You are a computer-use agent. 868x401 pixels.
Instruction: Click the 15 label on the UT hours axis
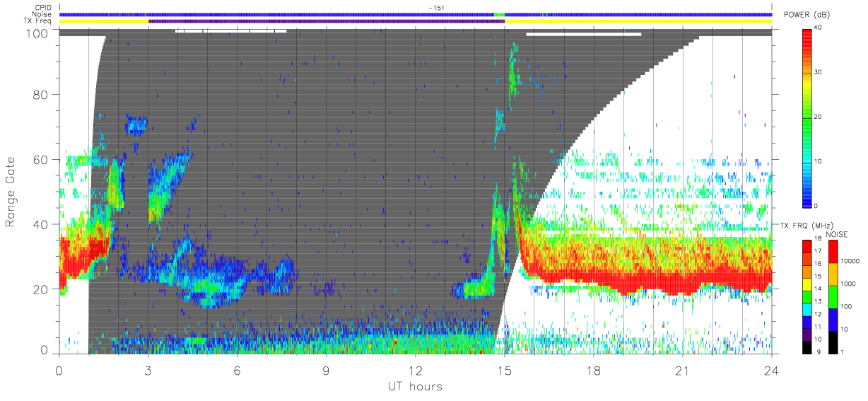[505, 370]
